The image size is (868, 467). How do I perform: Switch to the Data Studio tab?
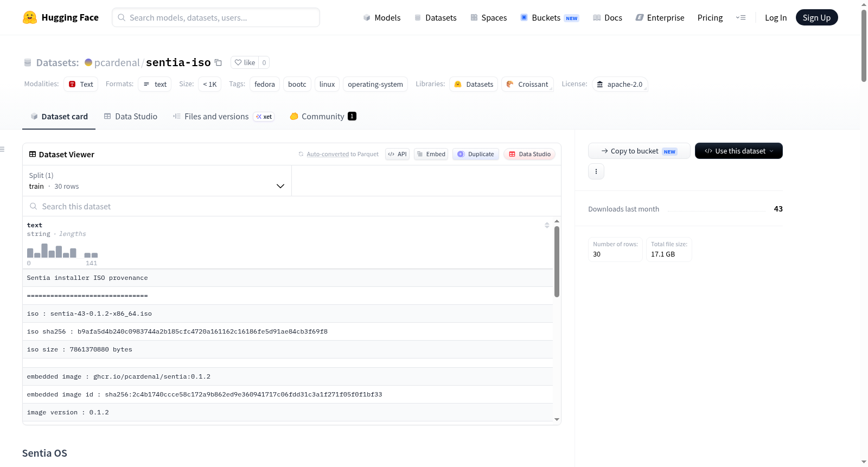click(131, 117)
